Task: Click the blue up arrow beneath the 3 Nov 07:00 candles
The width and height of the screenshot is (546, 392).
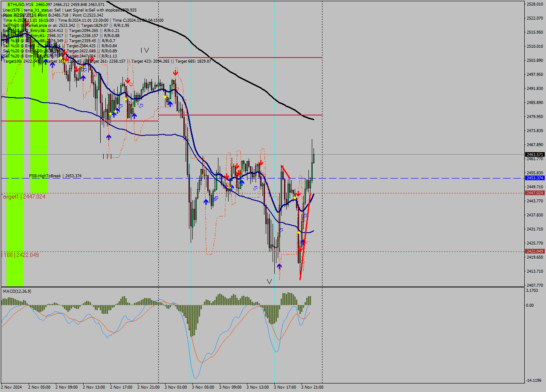Action: 206,202
